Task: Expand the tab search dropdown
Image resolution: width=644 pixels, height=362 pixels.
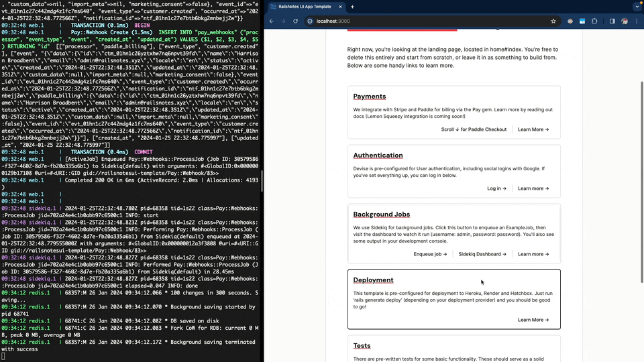Action: (637, 7)
